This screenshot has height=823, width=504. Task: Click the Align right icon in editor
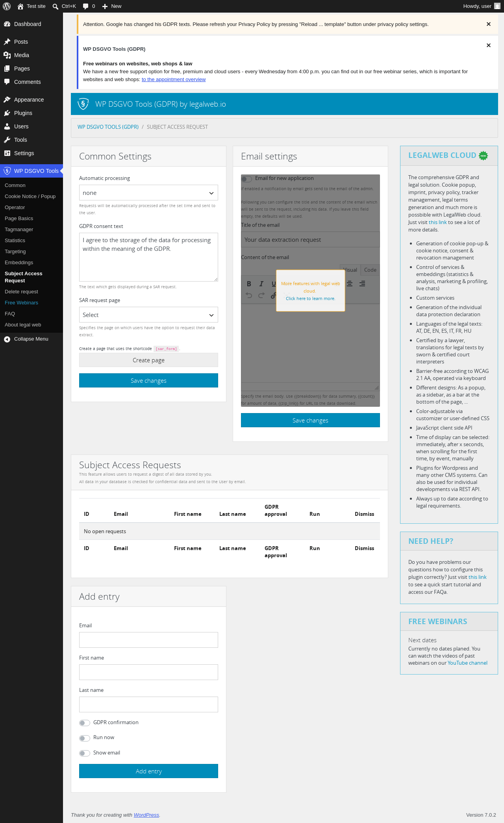click(362, 284)
